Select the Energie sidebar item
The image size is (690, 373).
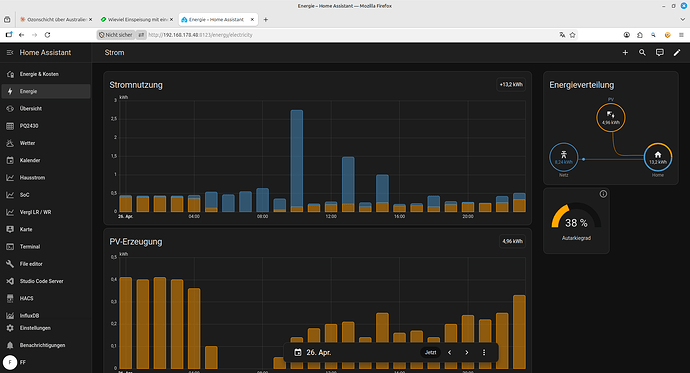46,91
